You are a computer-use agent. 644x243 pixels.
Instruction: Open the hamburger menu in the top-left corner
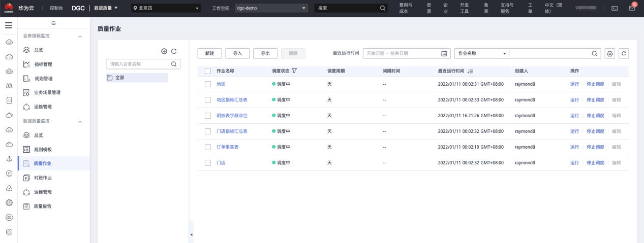tap(9, 25)
